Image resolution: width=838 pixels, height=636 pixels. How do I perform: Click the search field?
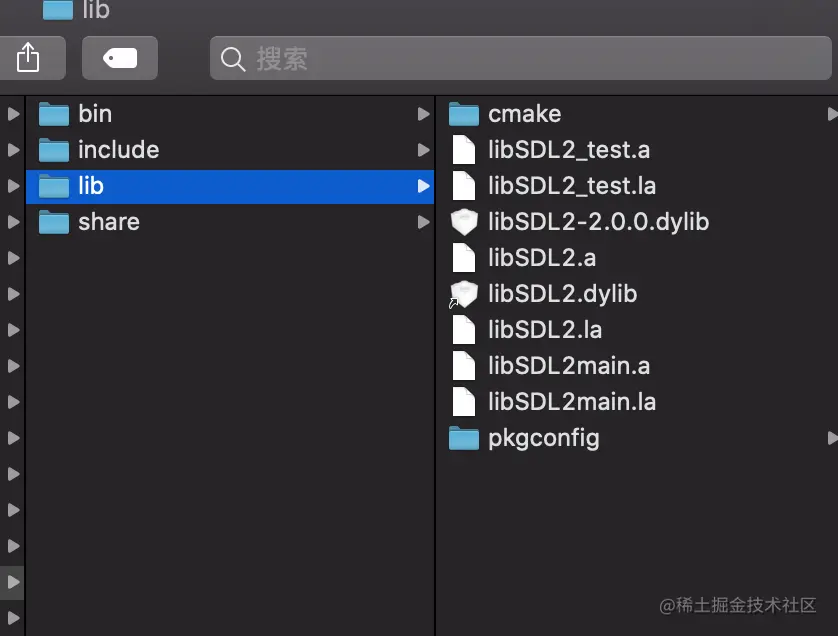coord(521,58)
